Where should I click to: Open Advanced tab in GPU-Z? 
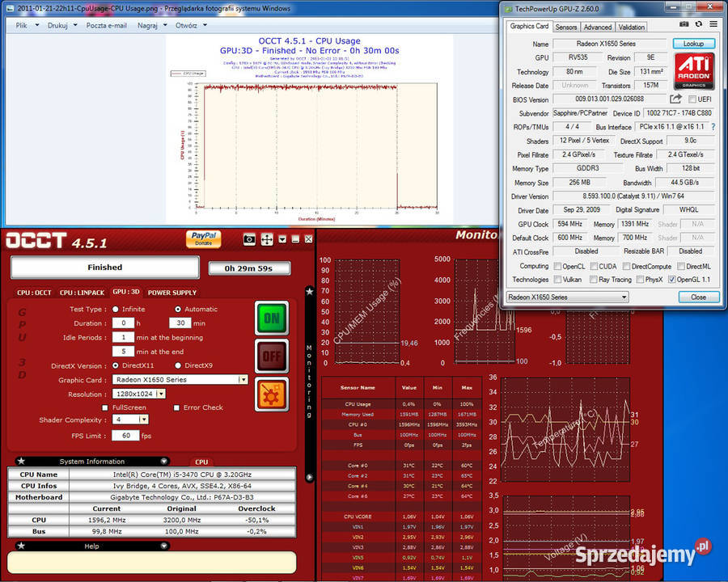coord(598,27)
